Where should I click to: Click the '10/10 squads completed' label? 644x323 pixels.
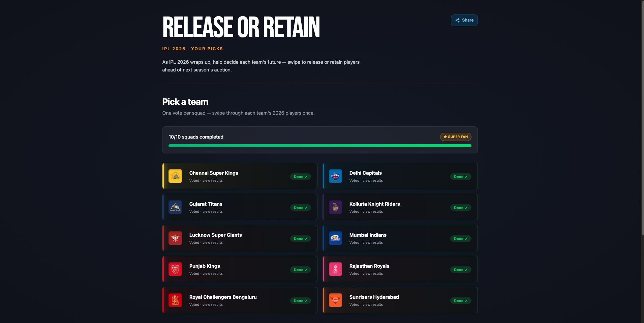(196, 137)
